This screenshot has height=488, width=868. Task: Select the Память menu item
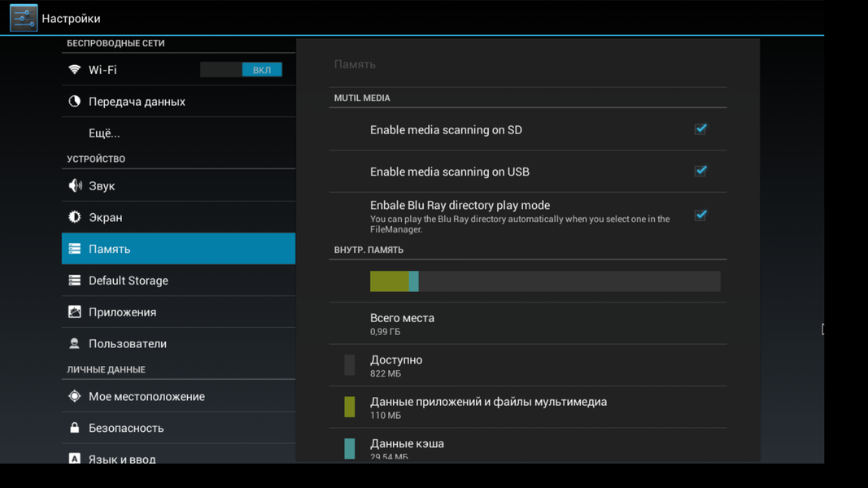tap(178, 249)
